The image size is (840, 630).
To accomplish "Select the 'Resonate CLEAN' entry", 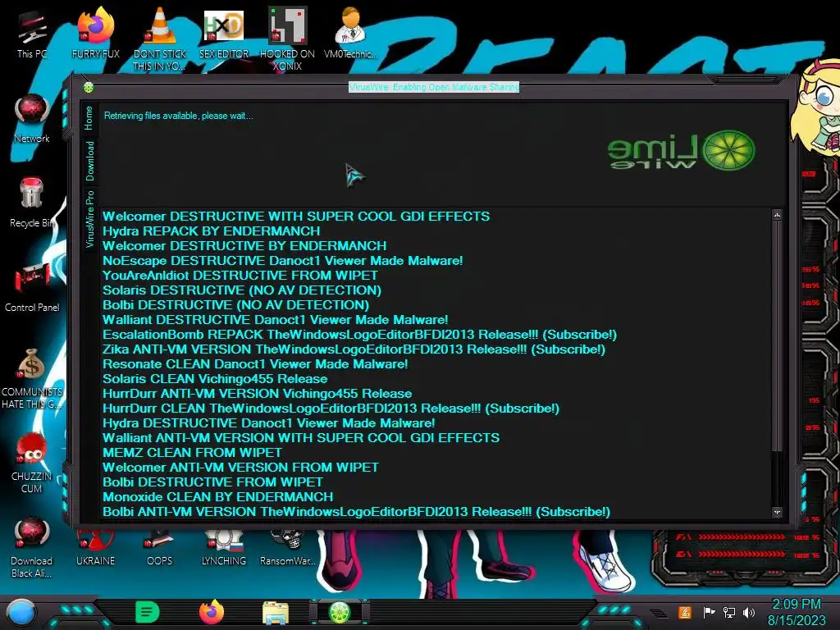I will pos(256,364).
